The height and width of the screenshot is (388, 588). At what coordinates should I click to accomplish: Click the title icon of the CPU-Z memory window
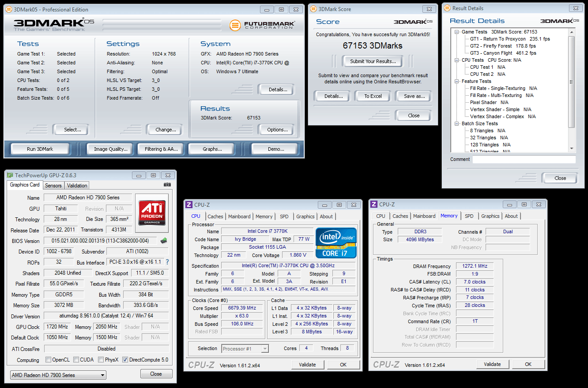point(374,204)
